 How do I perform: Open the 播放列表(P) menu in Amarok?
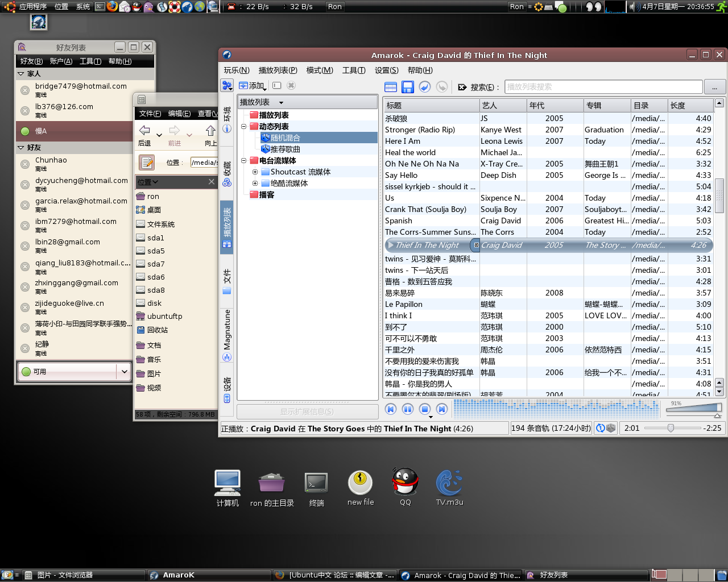click(x=278, y=70)
